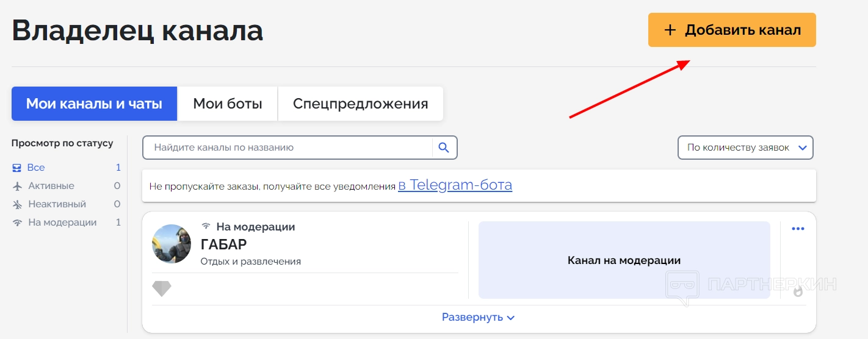Show only На модерации channels
Screen dimensions: 868x339
[x=62, y=223]
